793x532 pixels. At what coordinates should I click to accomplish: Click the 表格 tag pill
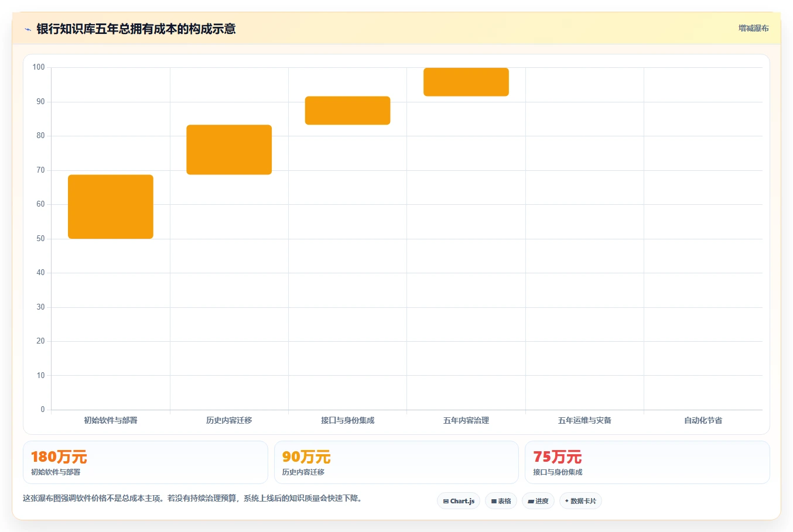pyautogui.click(x=501, y=501)
